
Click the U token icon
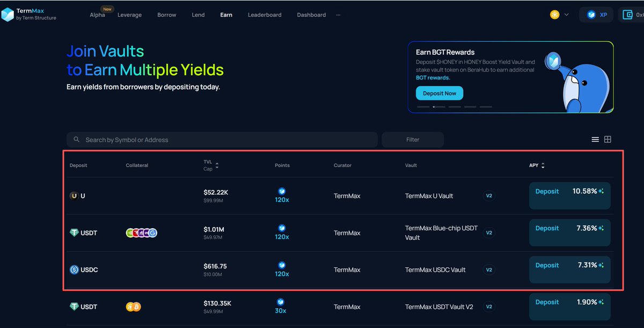(x=74, y=196)
